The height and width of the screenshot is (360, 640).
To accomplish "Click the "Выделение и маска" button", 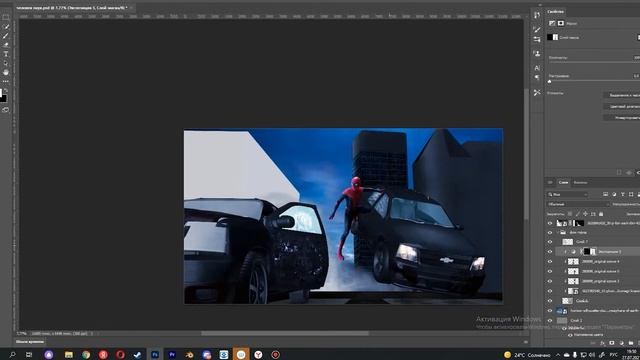I will 622,95.
